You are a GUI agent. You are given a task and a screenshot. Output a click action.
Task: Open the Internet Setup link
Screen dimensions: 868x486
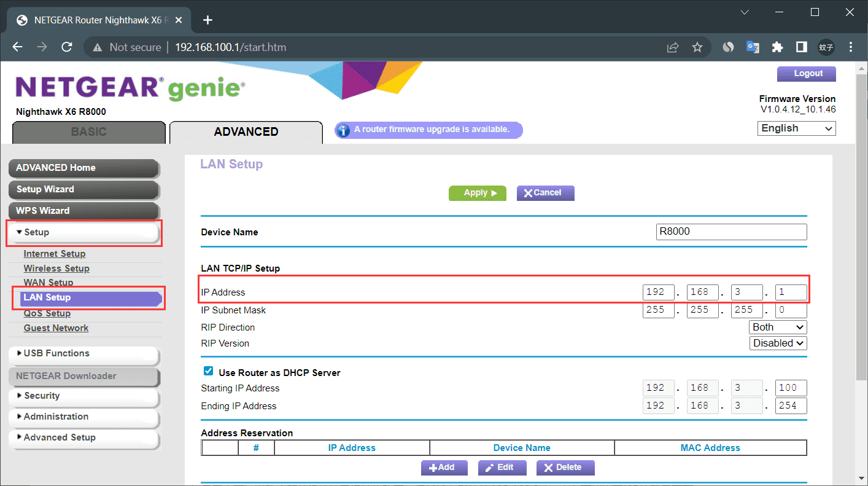[55, 254]
